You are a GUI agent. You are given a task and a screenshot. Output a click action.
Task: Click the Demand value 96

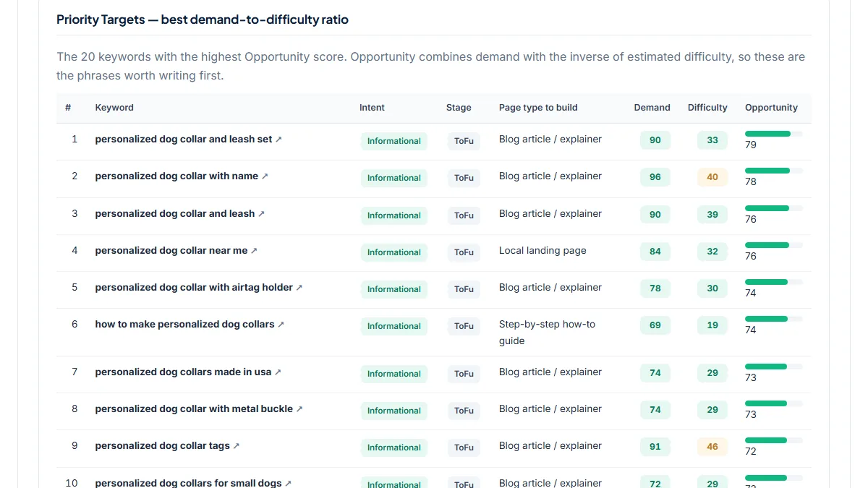point(655,177)
